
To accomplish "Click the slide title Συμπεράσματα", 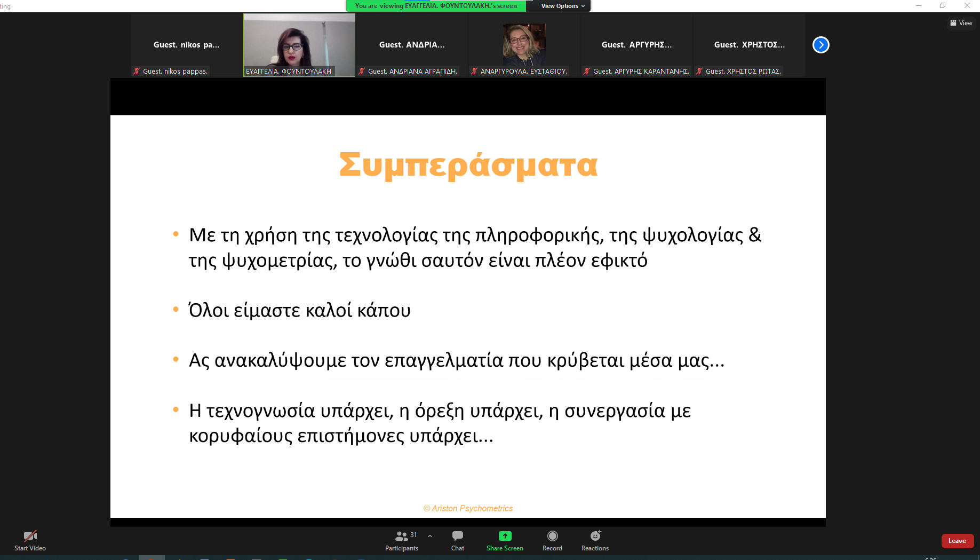I will point(468,165).
